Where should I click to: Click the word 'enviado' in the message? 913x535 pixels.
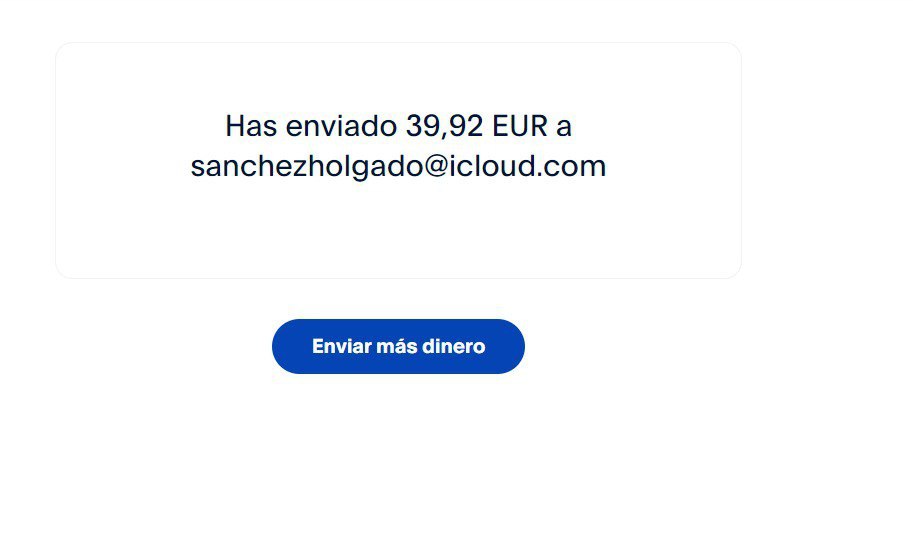[x=341, y=126]
